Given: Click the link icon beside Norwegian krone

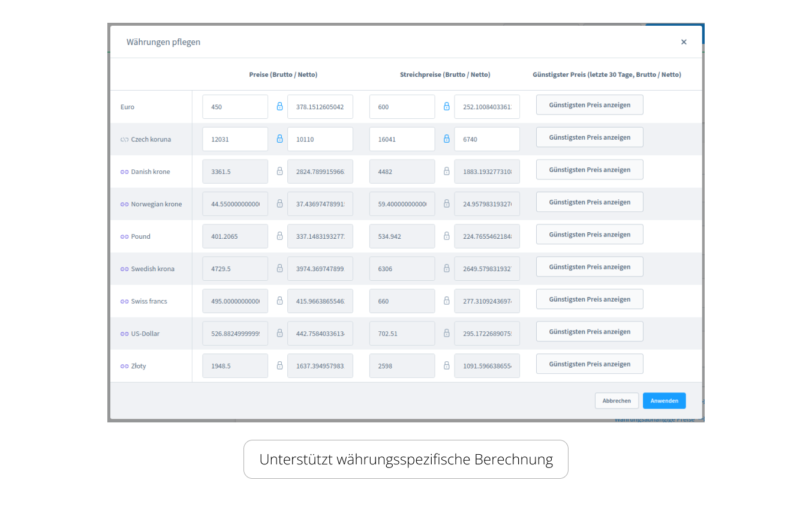Looking at the screenshot, I should click(124, 205).
